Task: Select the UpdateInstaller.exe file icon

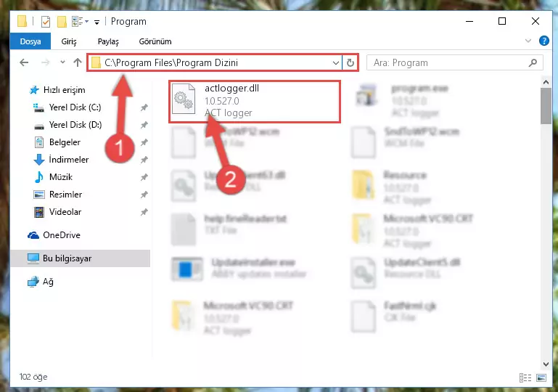Action: pos(187,269)
